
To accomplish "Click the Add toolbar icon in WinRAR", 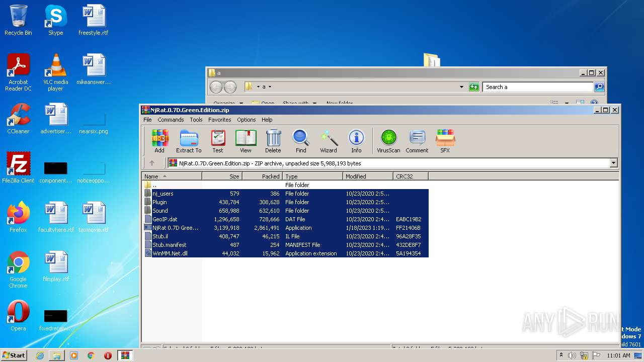I will click(x=159, y=141).
